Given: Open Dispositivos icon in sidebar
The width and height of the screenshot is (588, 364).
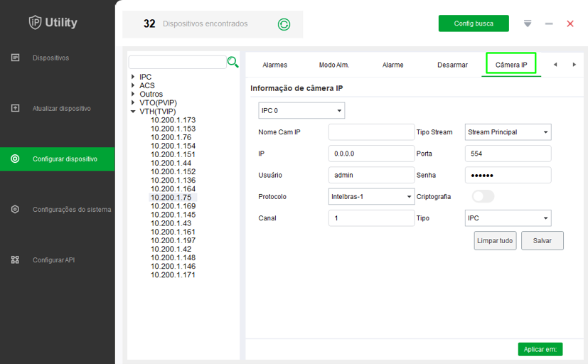Looking at the screenshot, I should point(15,58).
